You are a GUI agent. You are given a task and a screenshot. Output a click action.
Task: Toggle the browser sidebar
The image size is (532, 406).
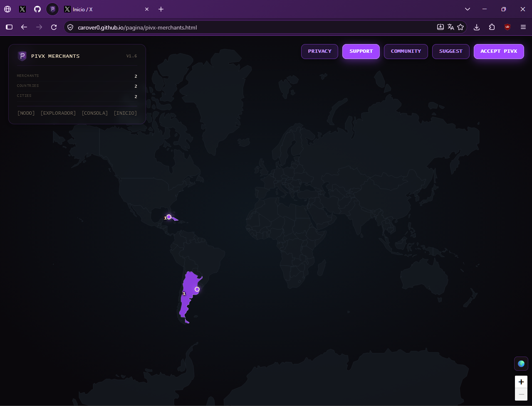tap(9, 27)
